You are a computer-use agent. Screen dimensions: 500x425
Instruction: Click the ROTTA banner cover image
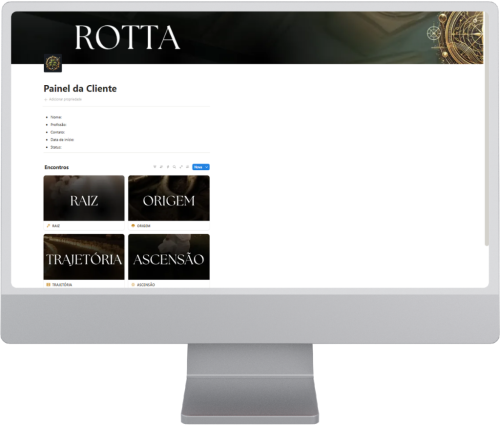coord(247,38)
